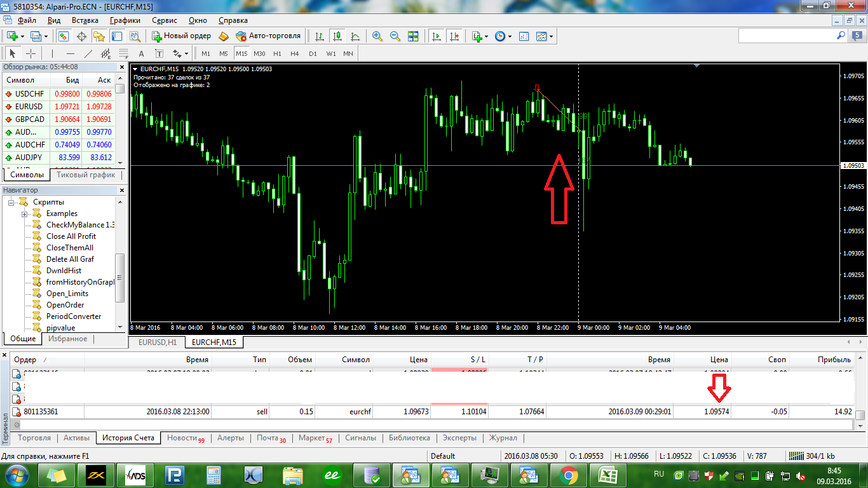
Task: Close the Navigator panel
Action: 121,190
